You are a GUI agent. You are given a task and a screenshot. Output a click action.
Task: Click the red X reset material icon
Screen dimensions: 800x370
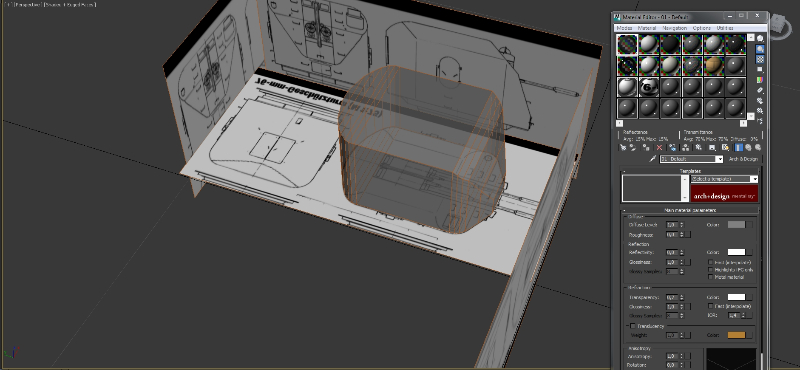[659, 147]
